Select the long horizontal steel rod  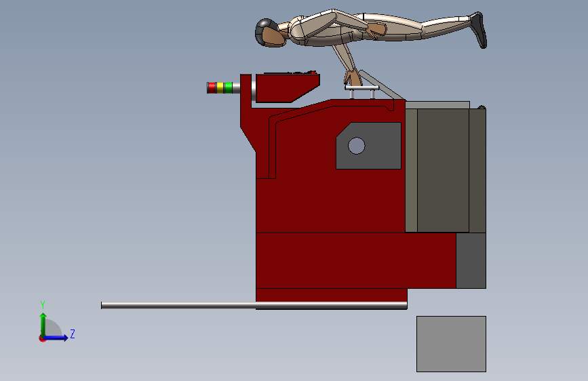pyautogui.click(x=254, y=306)
